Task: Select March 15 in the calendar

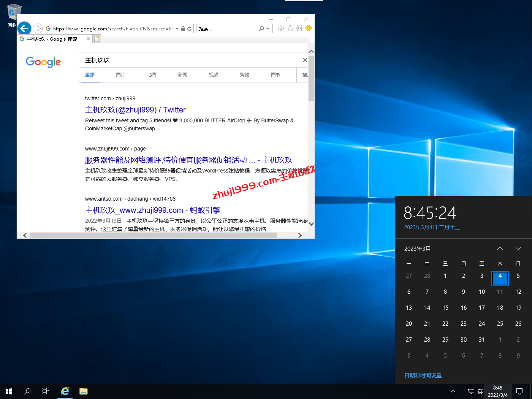Action: point(445,308)
